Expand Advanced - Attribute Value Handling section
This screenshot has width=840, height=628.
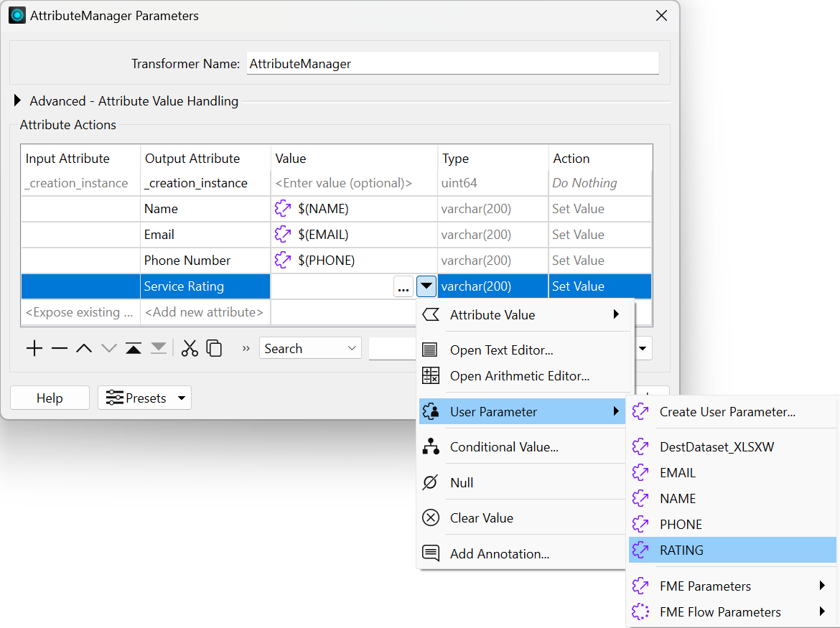click(x=17, y=100)
